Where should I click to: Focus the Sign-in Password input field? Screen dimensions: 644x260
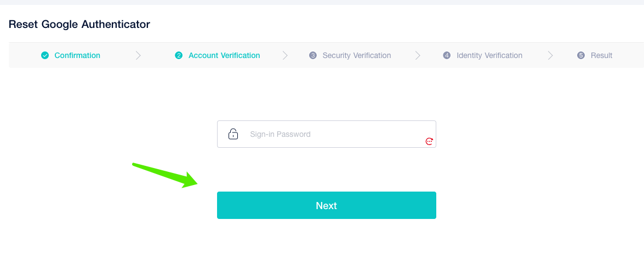329,134
